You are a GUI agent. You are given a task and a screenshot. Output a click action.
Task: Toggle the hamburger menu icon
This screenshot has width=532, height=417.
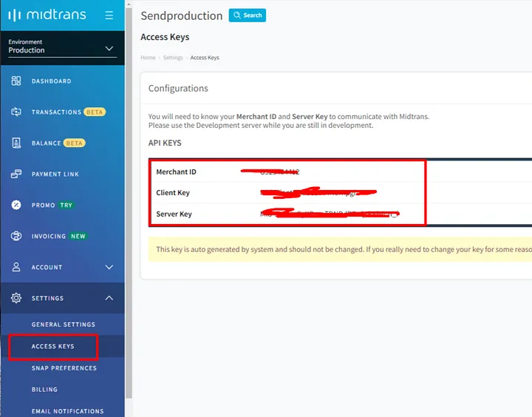[109, 16]
